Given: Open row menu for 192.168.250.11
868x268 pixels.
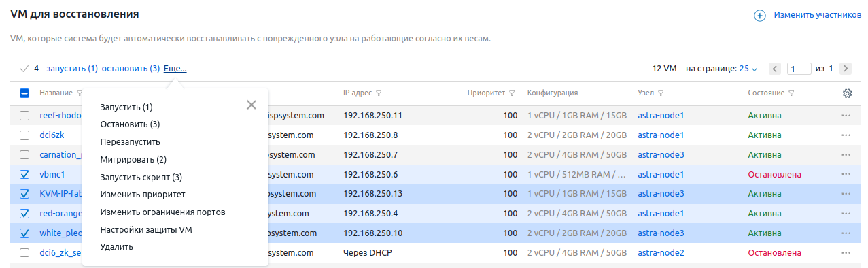Looking at the screenshot, I should click(x=846, y=116).
